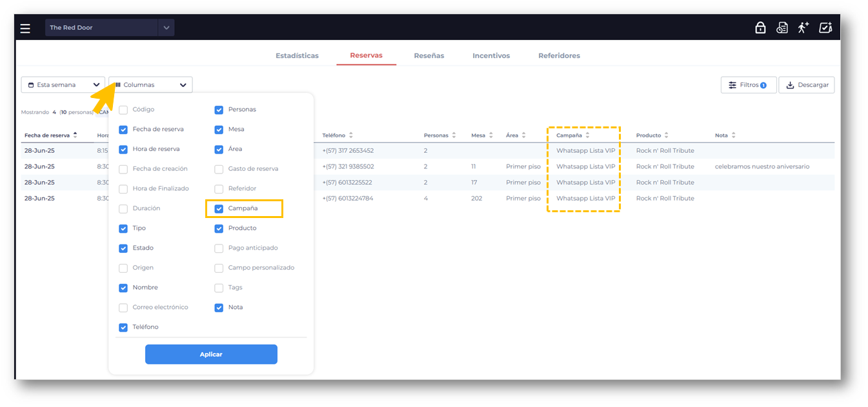Enable the Gasto de reserva checkbox
This screenshot has height=407, width=868.
219,169
